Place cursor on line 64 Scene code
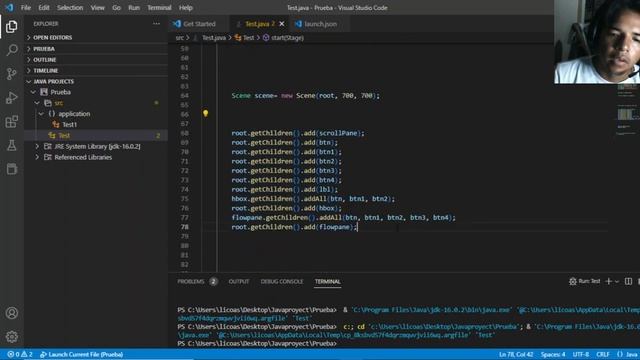Image resolution: width=640 pixels, height=360 pixels. click(305, 96)
